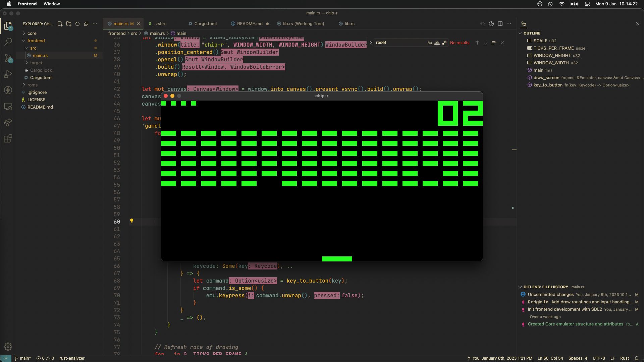Refresh the Explorer file tree
This screenshot has width=644, height=362.
click(x=77, y=24)
